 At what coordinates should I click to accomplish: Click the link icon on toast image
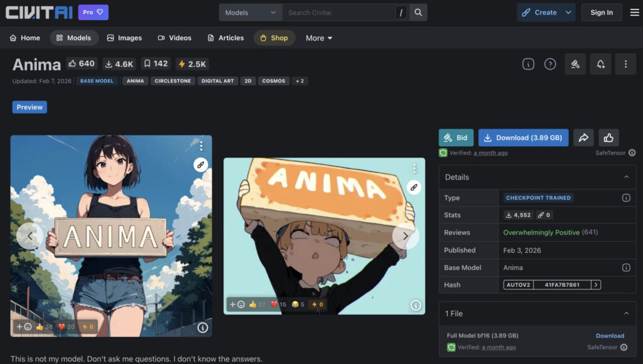[414, 187]
